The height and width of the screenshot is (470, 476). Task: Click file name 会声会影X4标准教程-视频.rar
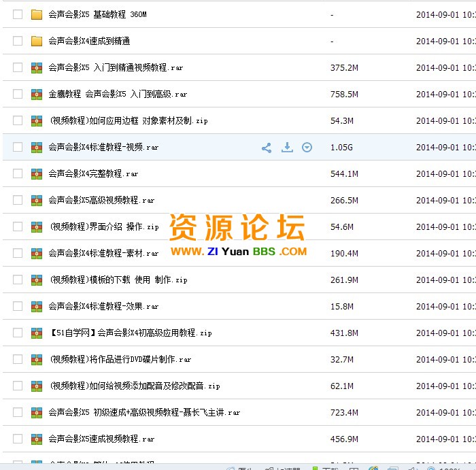pyautogui.click(x=103, y=147)
